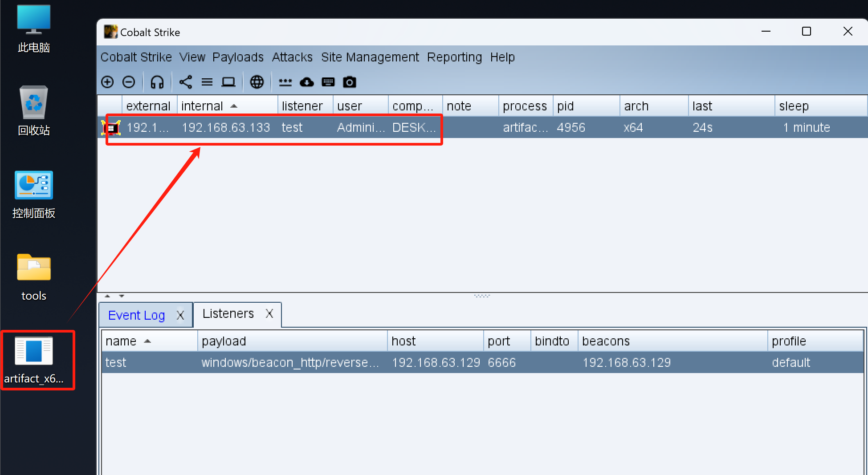Open the Attacks menu
868x475 pixels.
pyautogui.click(x=292, y=57)
